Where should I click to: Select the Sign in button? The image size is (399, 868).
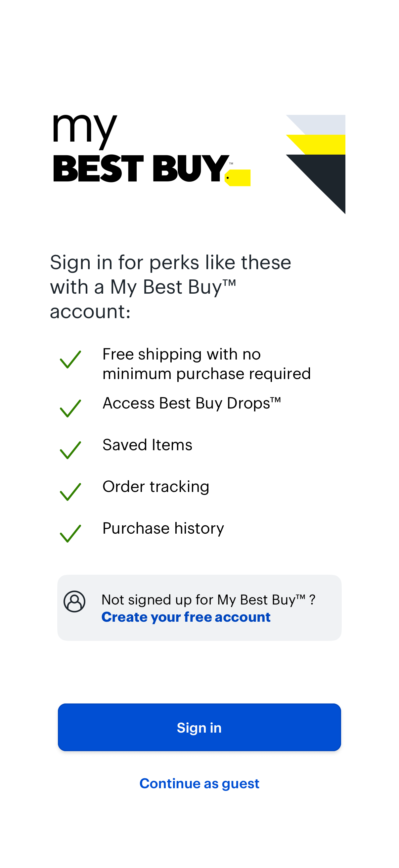199,728
